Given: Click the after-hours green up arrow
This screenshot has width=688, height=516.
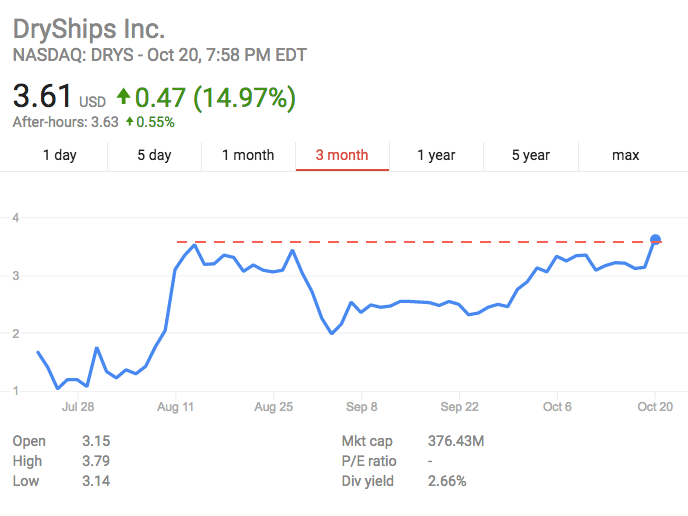Looking at the screenshot, I should (131, 122).
